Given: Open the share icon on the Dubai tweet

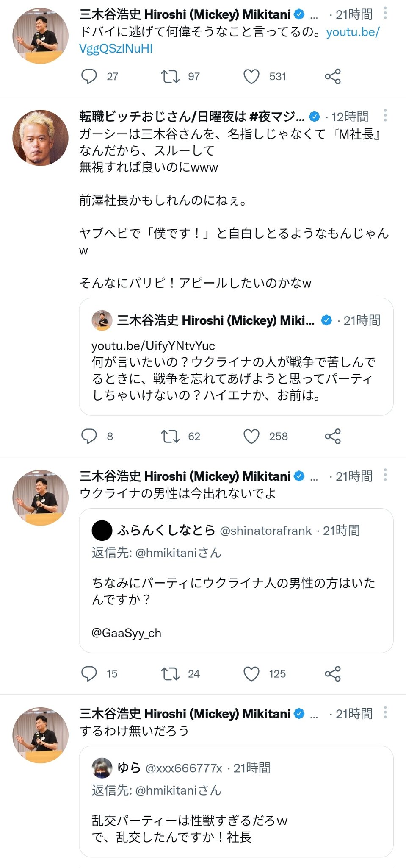Looking at the screenshot, I should (x=333, y=76).
